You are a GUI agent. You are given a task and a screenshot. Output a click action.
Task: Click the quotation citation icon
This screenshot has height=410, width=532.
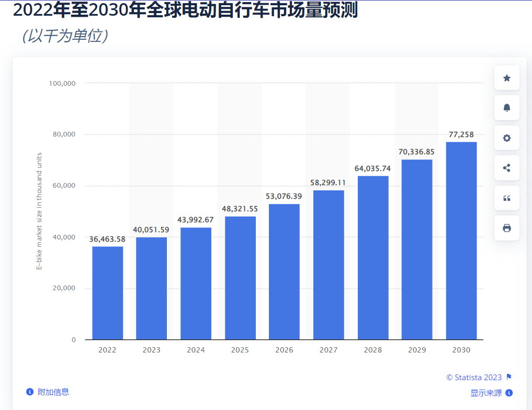(506, 198)
